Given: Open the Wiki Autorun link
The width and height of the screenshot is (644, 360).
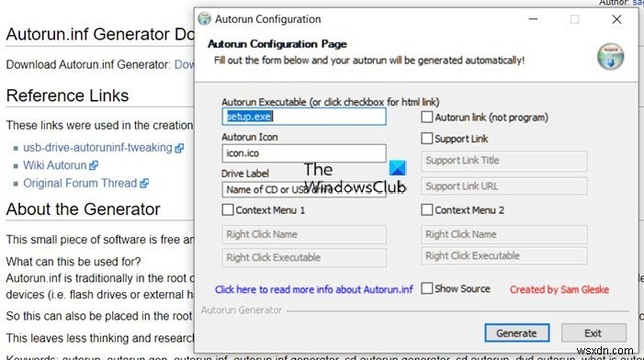Looking at the screenshot, I should tap(54, 165).
